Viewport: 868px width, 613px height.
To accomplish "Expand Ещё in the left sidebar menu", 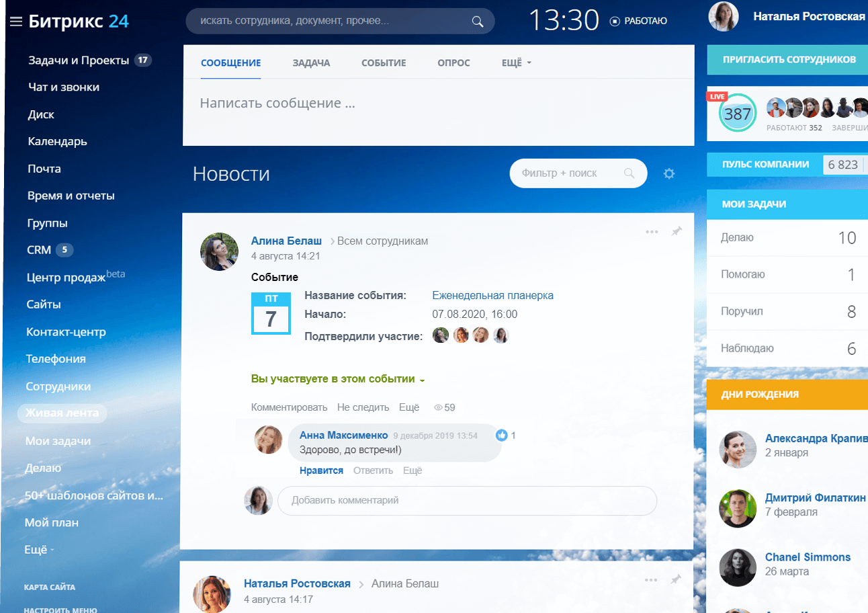I will (x=39, y=550).
